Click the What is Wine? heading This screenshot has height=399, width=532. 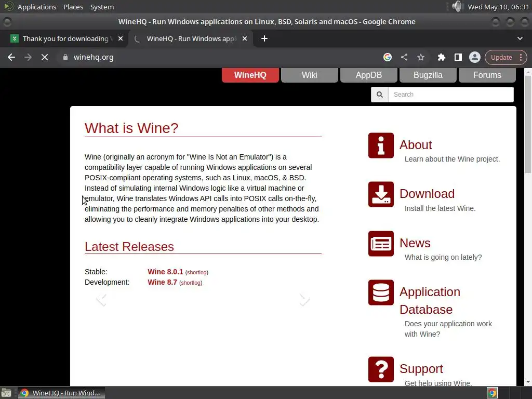131,128
